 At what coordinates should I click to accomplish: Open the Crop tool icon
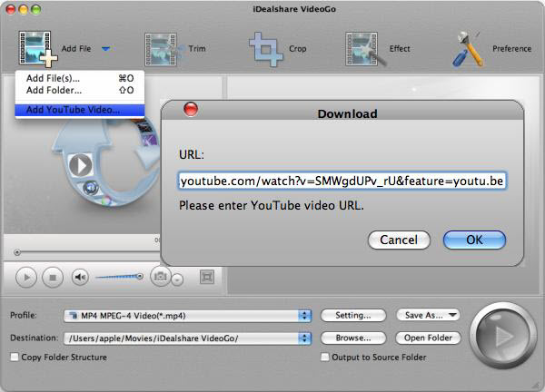pos(266,49)
